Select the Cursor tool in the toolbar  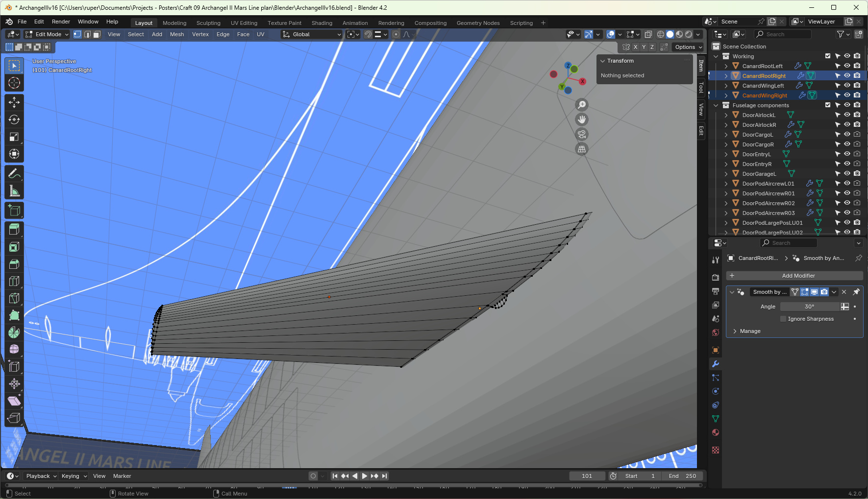14,83
